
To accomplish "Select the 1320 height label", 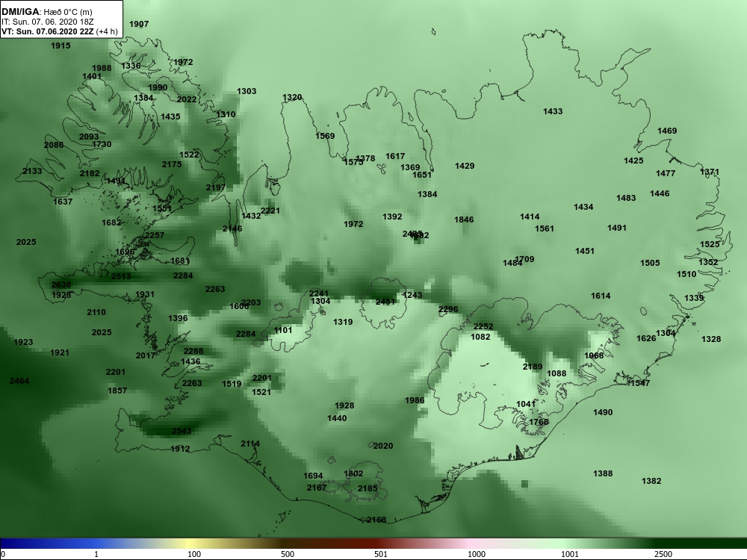I will 292,97.
